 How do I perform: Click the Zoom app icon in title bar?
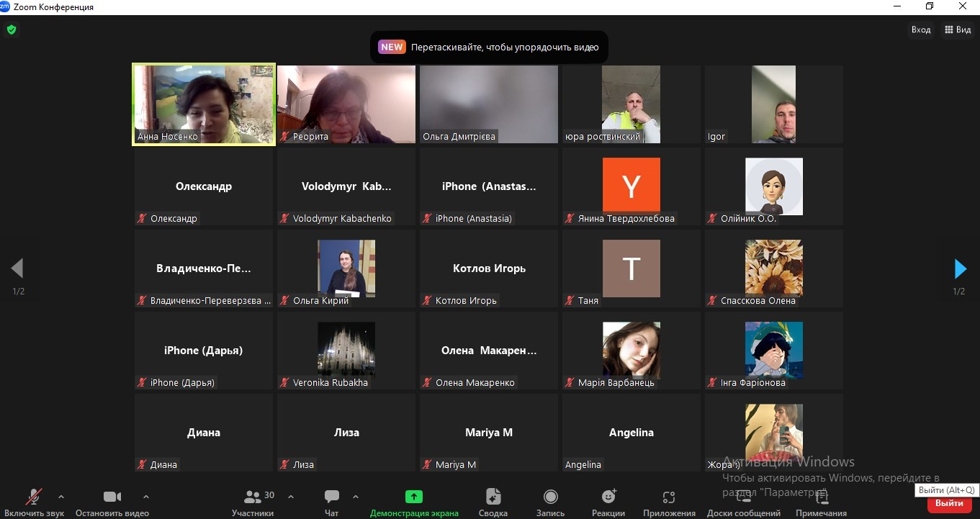coord(5,6)
